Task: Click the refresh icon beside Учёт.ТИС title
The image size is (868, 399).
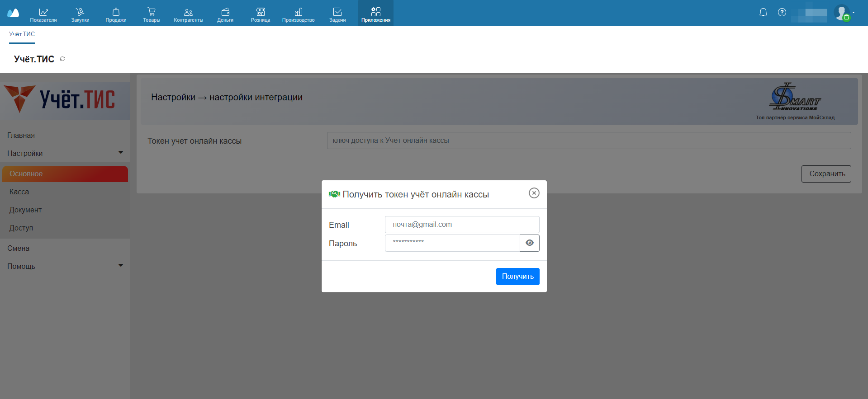Action: pyautogui.click(x=62, y=59)
